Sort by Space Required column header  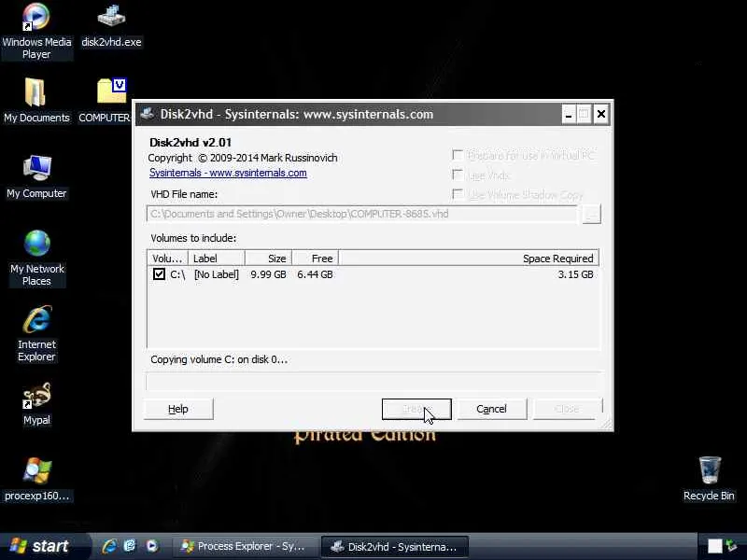(469, 259)
